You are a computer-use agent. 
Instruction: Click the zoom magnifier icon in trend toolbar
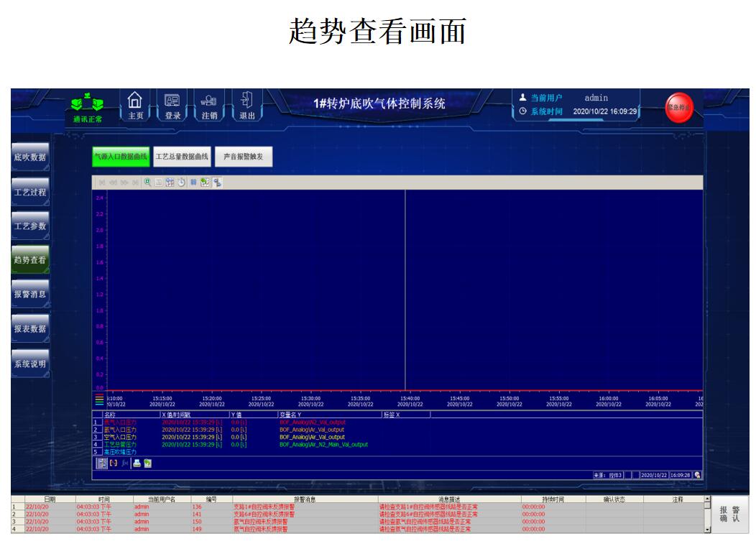(x=148, y=183)
